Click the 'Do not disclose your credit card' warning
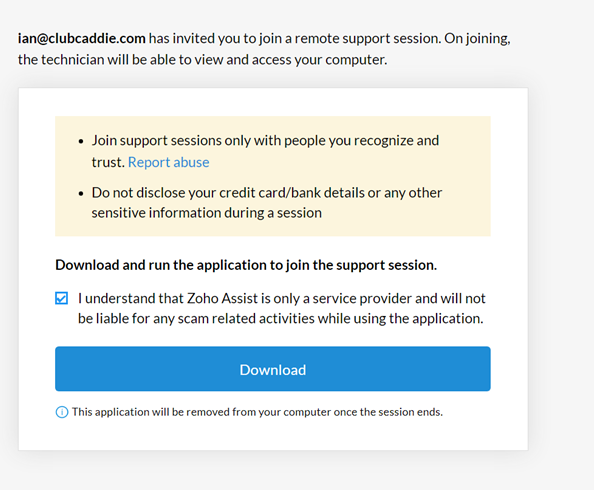This screenshot has height=490, width=594. coord(267,203)
